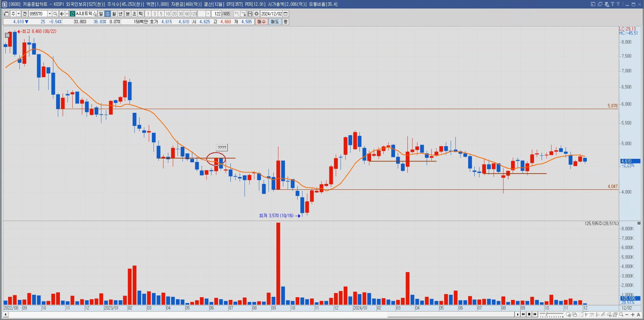The width and height of the screenshot is (644, 320).
Task: Click the stock name AJ네트웍스
Action: click(86, 14)
